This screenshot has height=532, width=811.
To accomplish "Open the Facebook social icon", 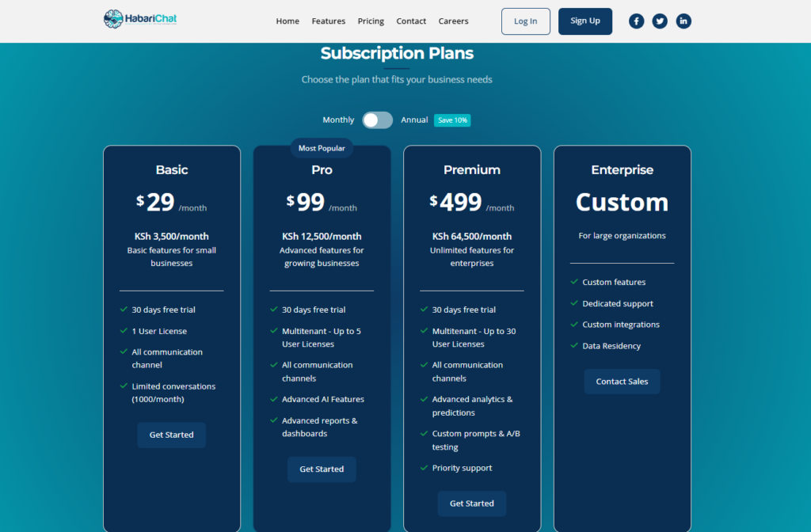I will pyautogui.click(x=636, y=21).
